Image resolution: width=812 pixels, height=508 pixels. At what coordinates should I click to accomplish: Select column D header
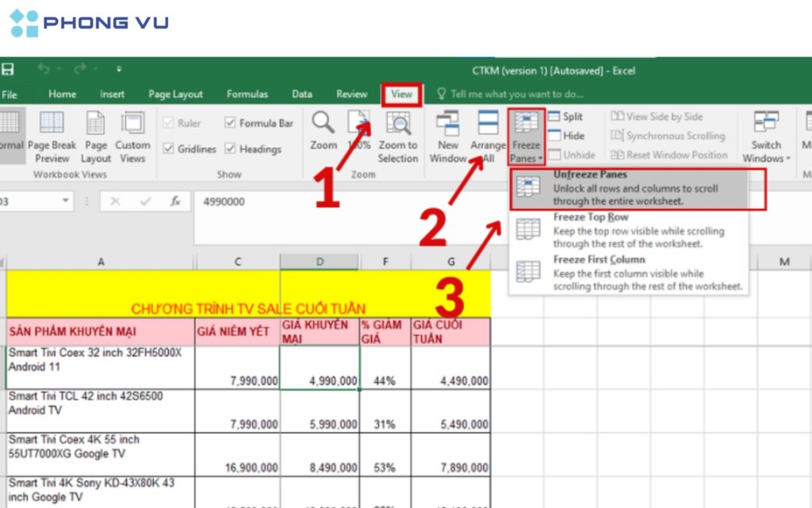[320, 262]
